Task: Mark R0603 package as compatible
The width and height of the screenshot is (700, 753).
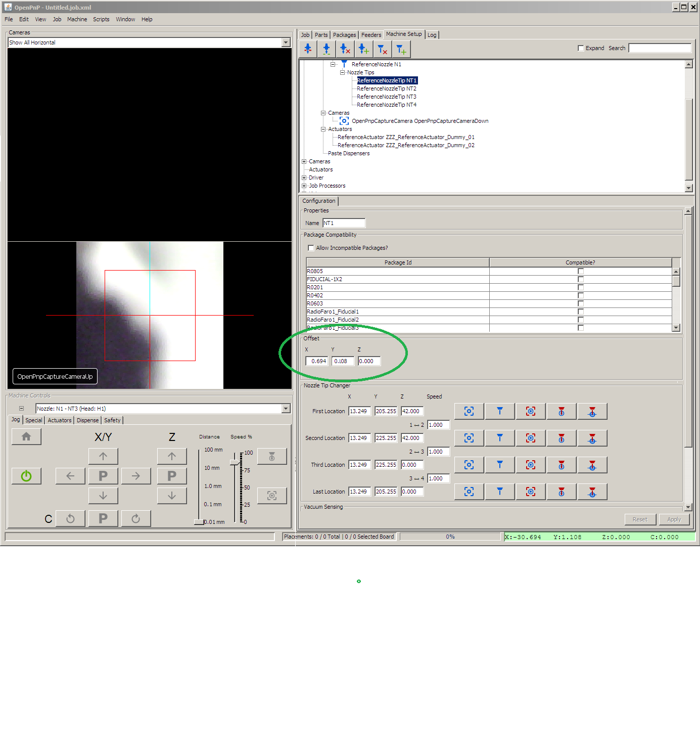Action: [581, 303]
